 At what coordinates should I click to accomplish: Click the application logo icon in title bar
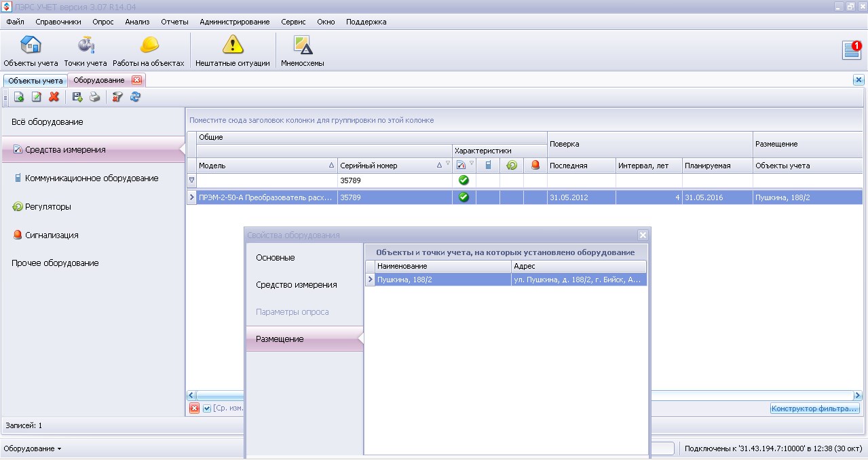coord(7,7)
